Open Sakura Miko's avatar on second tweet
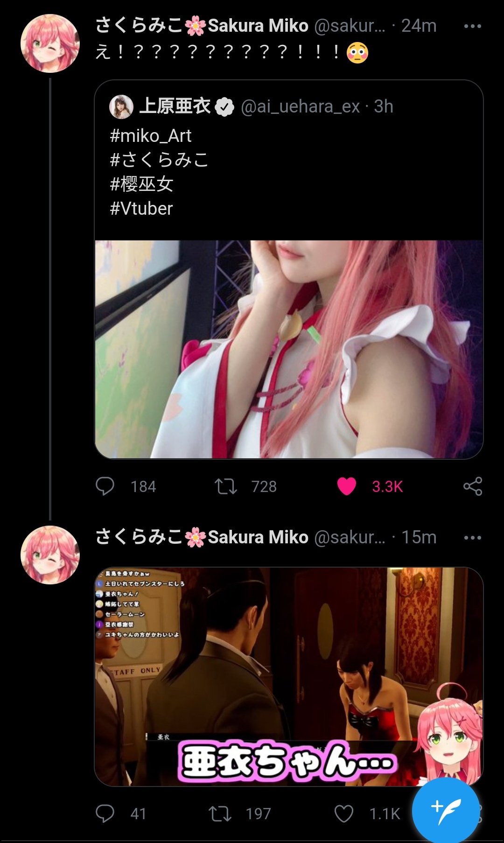The height and width of the screenshot is (843, 504). tap(50, 555)
